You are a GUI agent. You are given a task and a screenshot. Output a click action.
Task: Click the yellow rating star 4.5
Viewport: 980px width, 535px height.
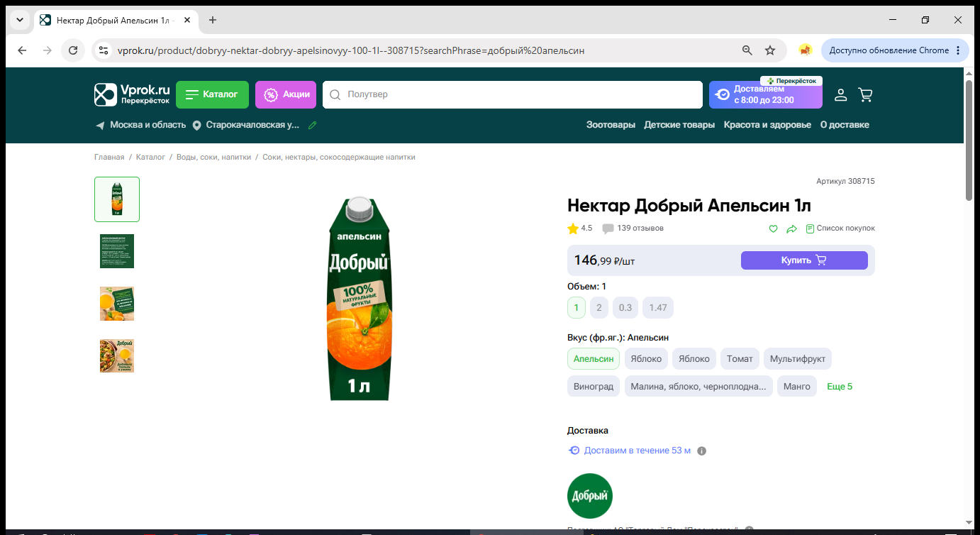tap(573, 228)
